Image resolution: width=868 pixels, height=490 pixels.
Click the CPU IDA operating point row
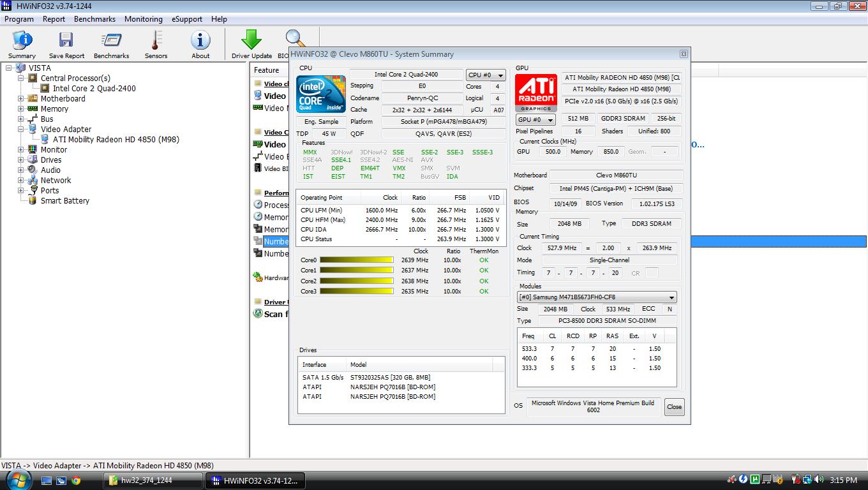[x=401, y=230]
